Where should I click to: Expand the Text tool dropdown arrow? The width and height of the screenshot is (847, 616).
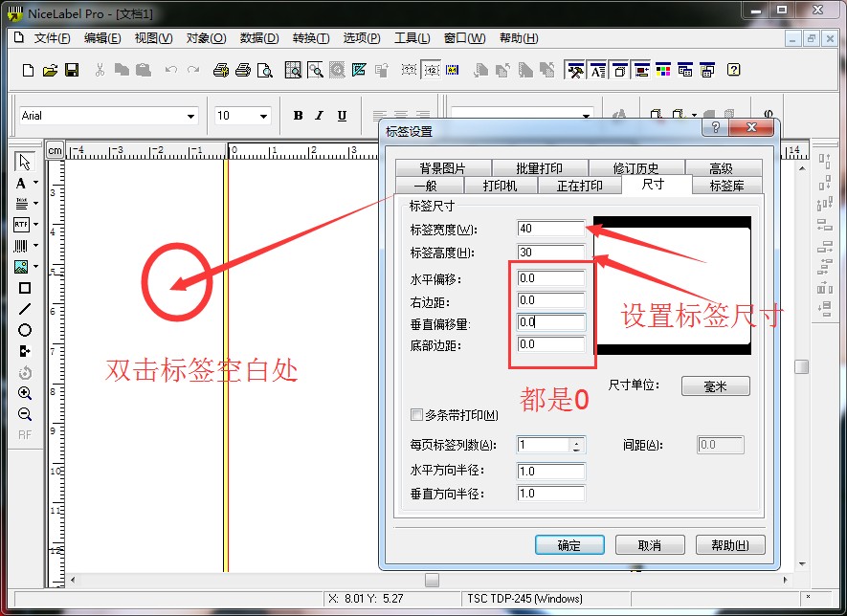(x=36, y=183)
